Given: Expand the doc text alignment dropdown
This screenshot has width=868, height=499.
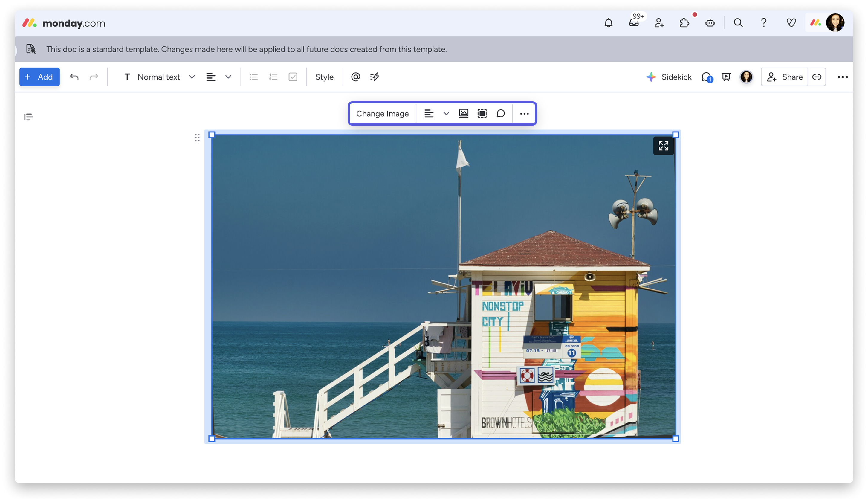Looking at the screenshot, I should pyautogui.click(x=228, y=77).
